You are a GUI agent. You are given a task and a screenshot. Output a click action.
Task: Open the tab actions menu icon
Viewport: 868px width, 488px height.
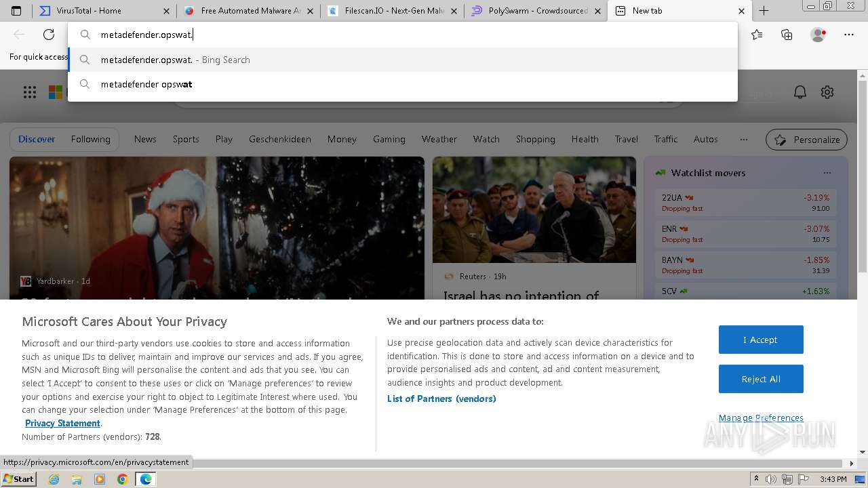[16, 11]
